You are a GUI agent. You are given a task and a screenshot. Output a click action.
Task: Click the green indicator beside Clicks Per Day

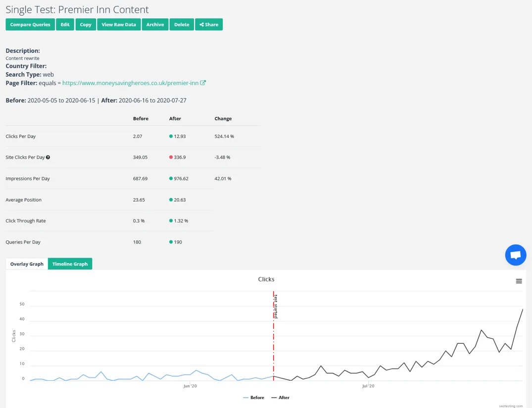(171, 136)
